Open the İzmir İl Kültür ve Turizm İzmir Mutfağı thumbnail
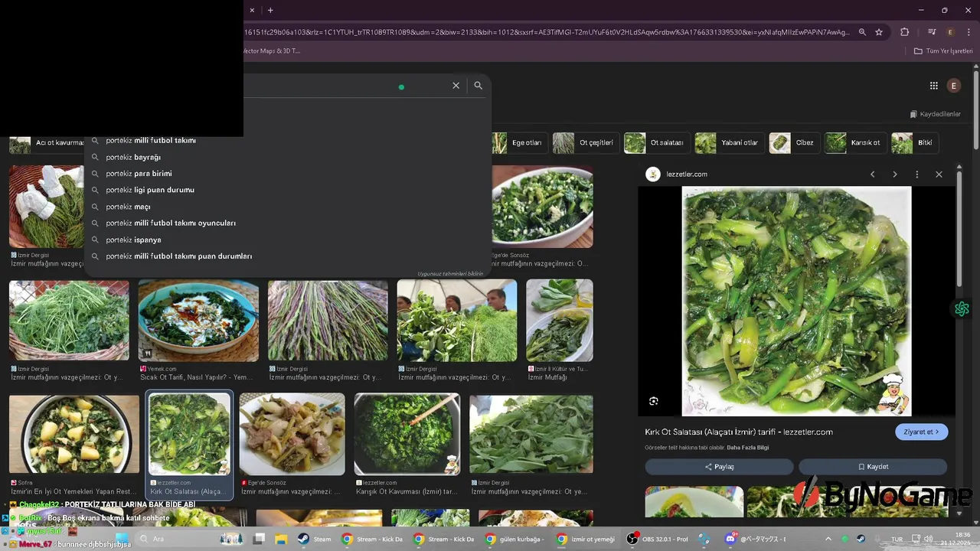This screenshot has width=980, height=551. pyautogui.click(x=560, y=321)
